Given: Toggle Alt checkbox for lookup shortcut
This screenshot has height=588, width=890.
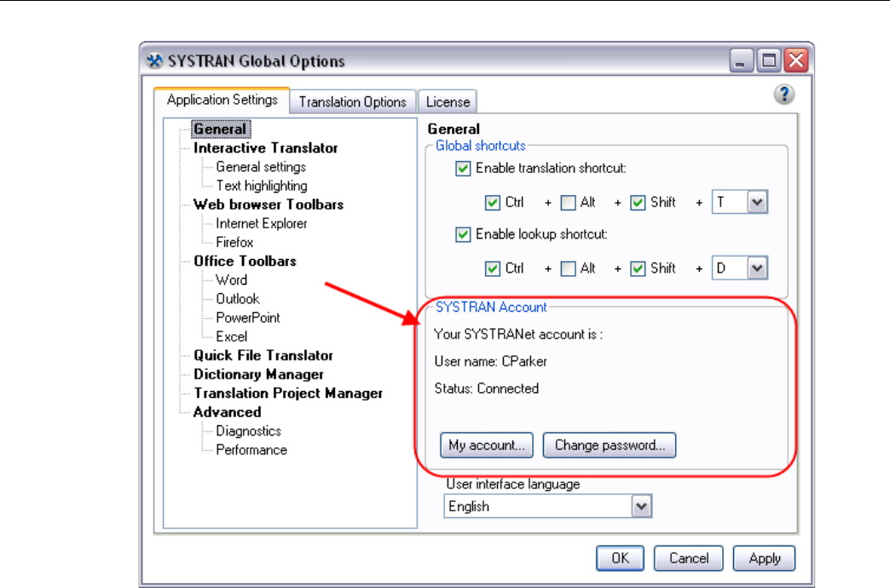Looking at the screenshot, I should pyautogui.click(x=568, y=268).
